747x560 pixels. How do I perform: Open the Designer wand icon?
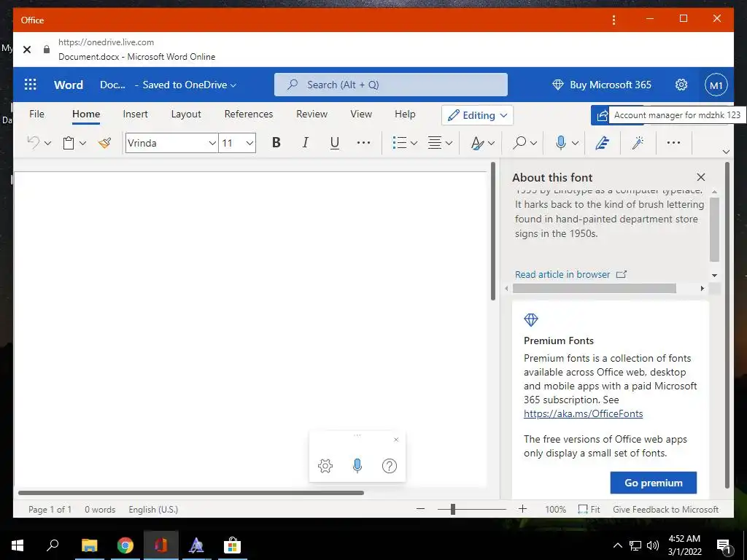click(x=638, y=143)
